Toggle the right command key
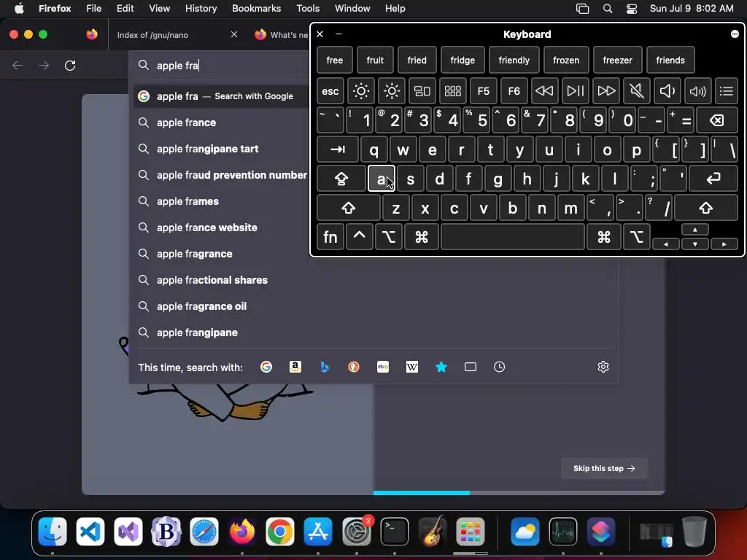The width and height of the screenshot is (747, 560). click(603, 237)
